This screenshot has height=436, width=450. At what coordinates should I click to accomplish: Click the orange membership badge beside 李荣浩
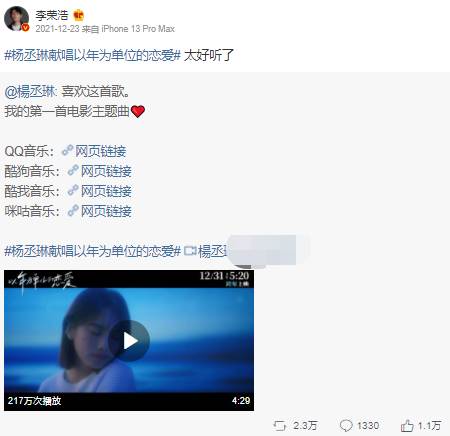click(78, 15)
